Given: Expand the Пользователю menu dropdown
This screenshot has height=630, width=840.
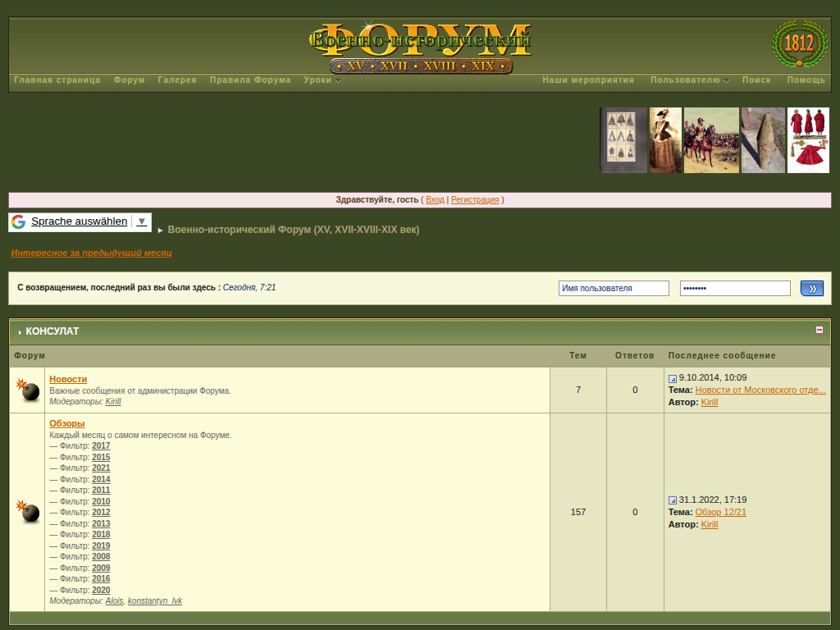Looking at the screenshot, I should [689, 80].
